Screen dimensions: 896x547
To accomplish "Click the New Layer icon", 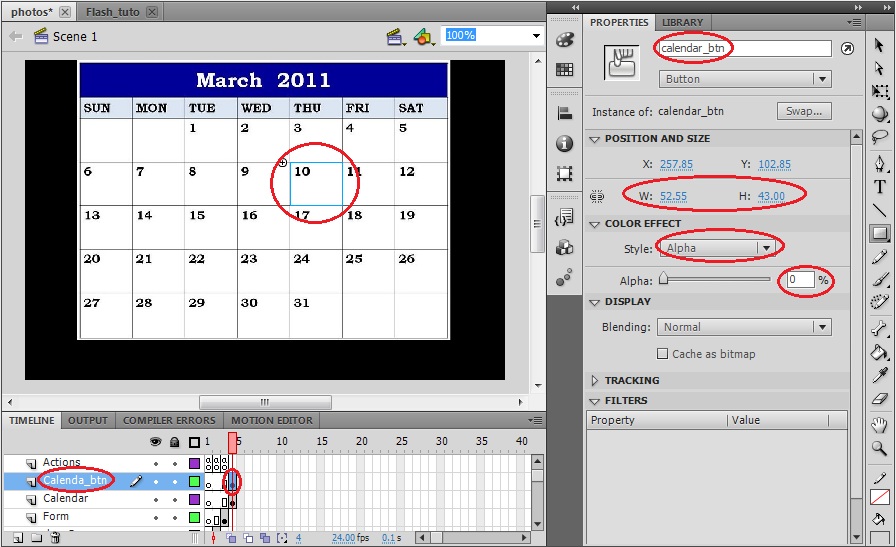I will point(18,538).
